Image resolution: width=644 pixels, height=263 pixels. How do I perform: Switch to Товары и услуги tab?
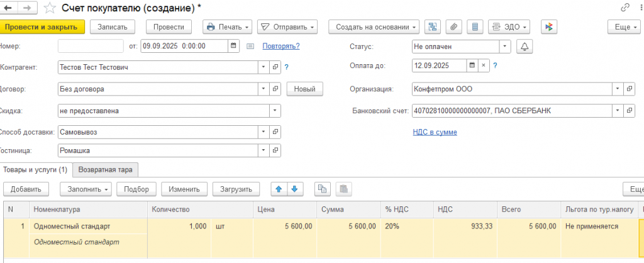[36, 169]
